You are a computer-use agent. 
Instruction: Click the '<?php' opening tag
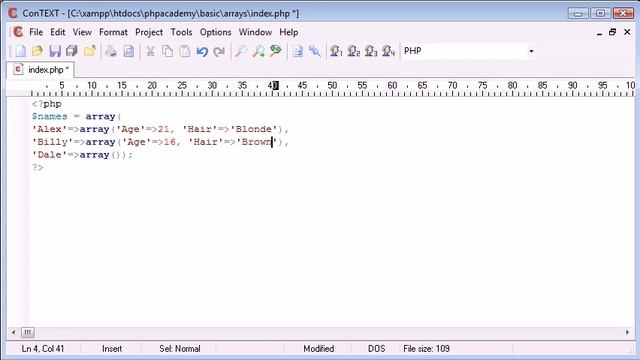[47, 104]
